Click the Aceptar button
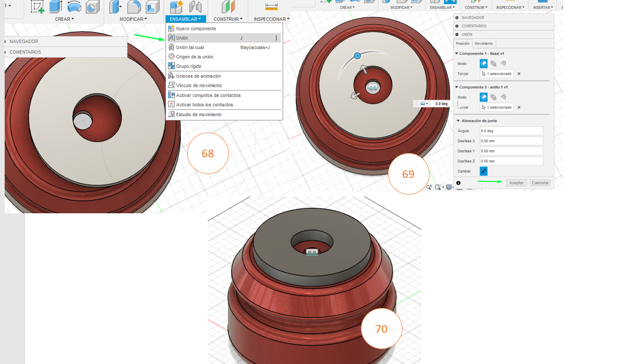Screen dimensions: 642x364 (x=516, y=183)
